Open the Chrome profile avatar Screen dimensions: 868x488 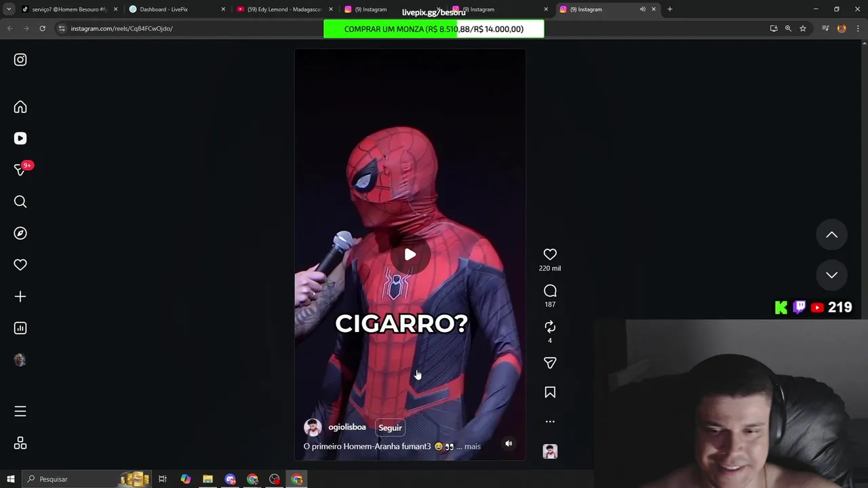click(x=842, y=28)
